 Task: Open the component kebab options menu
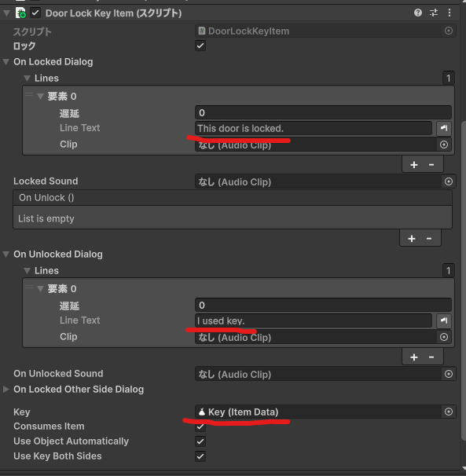point(449,13)
